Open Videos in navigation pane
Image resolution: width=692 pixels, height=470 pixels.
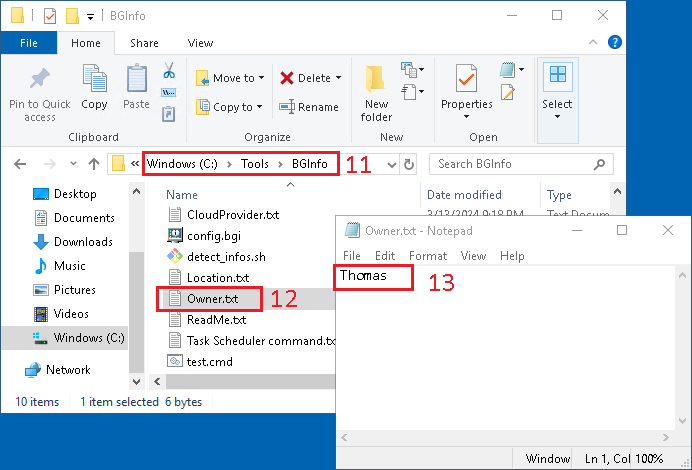click(x=61, y=314)
